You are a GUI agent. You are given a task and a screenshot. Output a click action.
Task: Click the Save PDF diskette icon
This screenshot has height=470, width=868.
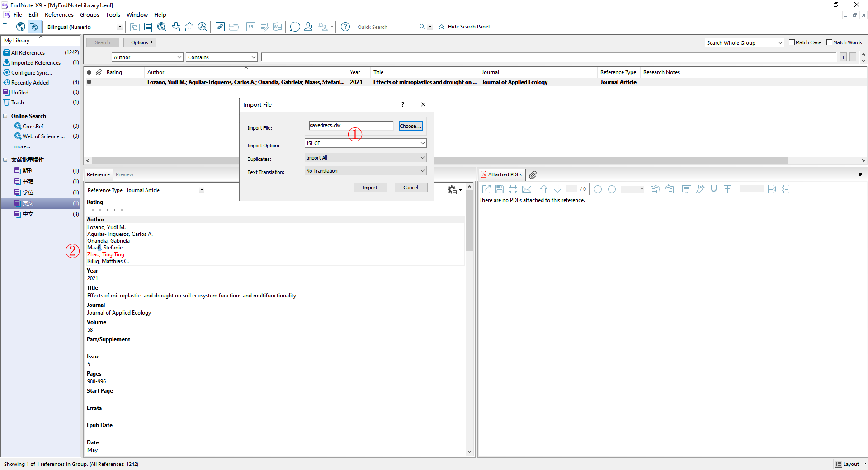click(x=500, y=189)
